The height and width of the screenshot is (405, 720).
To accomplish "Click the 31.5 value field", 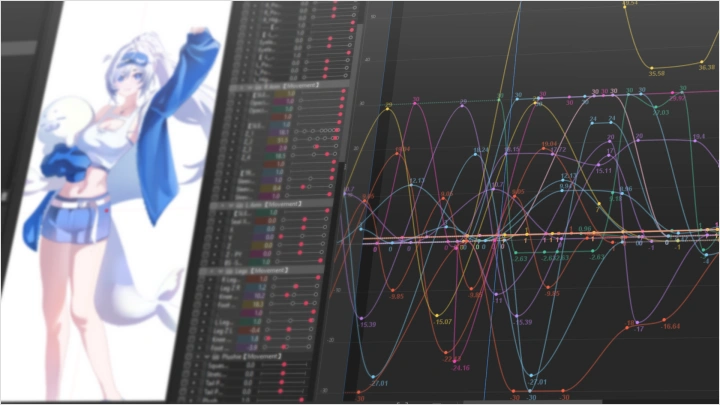I will tap(279, 141).
